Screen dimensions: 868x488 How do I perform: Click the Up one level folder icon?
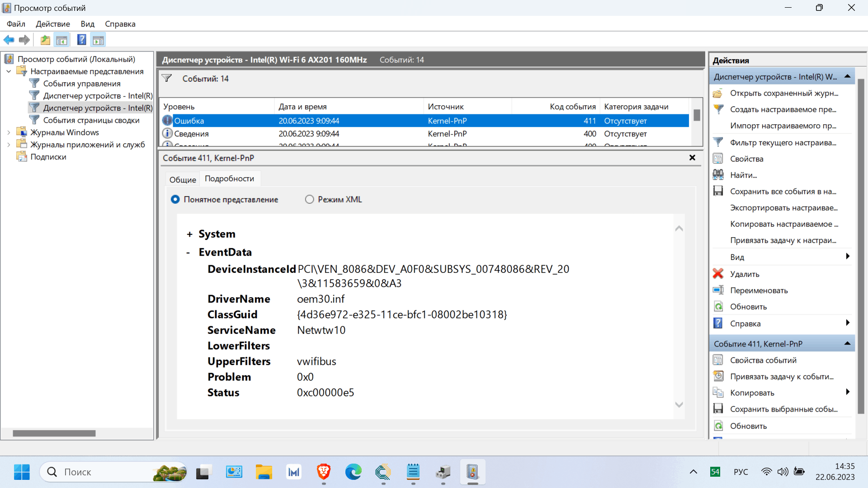(45, 40)
